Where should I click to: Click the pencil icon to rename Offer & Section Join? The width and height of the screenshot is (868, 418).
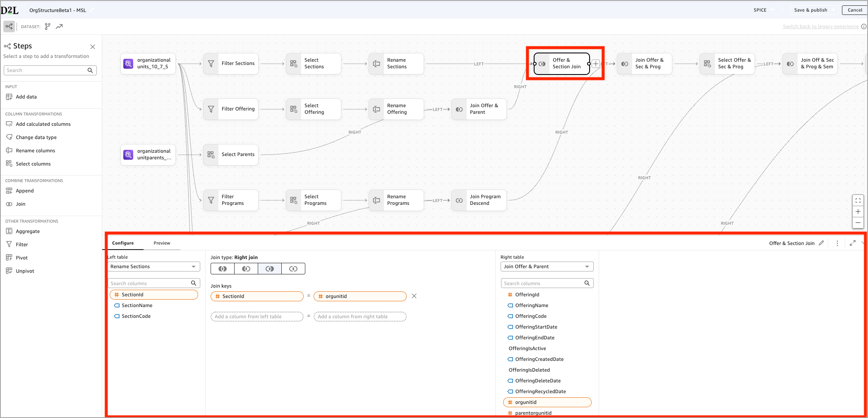point(821,243)
